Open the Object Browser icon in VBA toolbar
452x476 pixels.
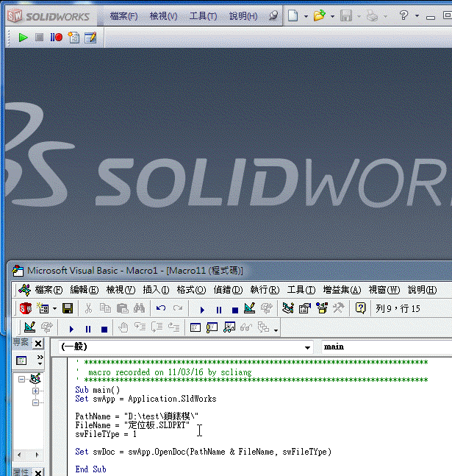pos(322,308)
